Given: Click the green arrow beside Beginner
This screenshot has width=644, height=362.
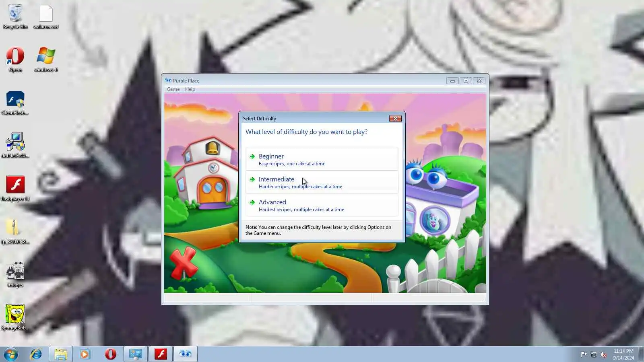Looking at the screenshot, I should click(252, 156).
